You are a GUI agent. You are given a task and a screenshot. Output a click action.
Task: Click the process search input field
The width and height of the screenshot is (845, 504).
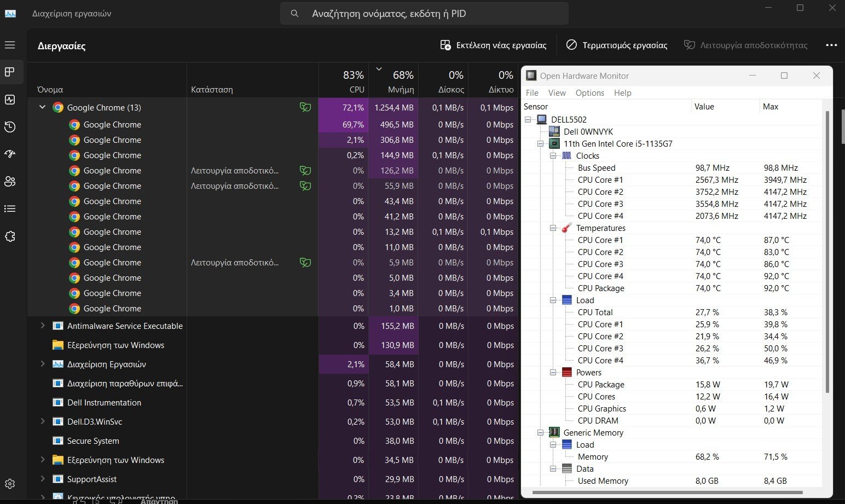click(x=424, y=14)
